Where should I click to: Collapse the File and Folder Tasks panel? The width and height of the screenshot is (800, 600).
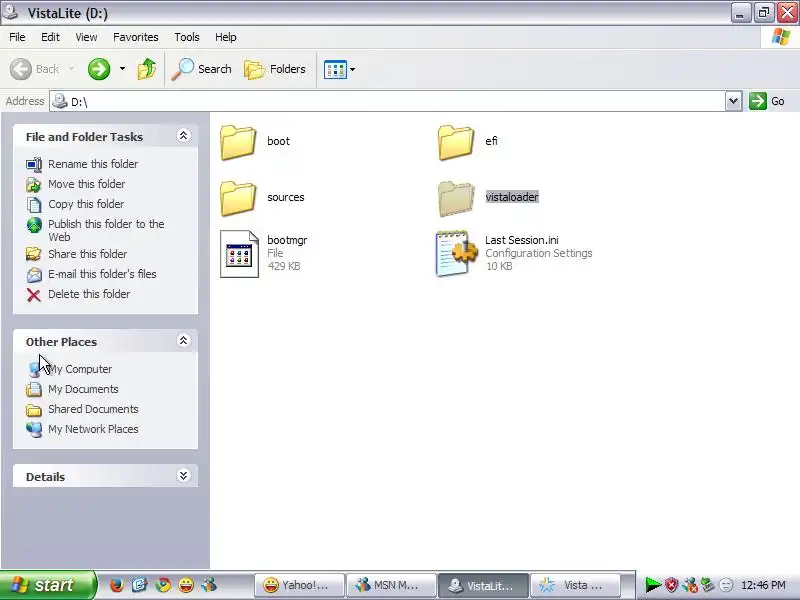[183, 136]
